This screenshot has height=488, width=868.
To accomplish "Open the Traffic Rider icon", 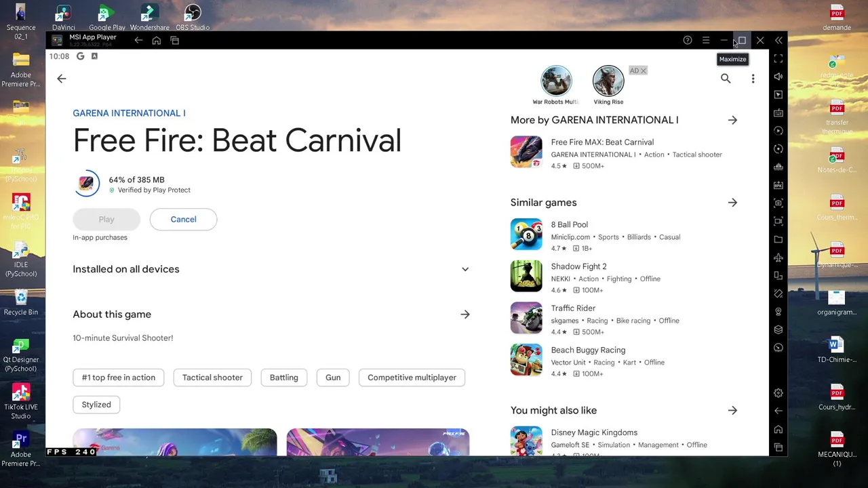I will (x=526, y=318).
